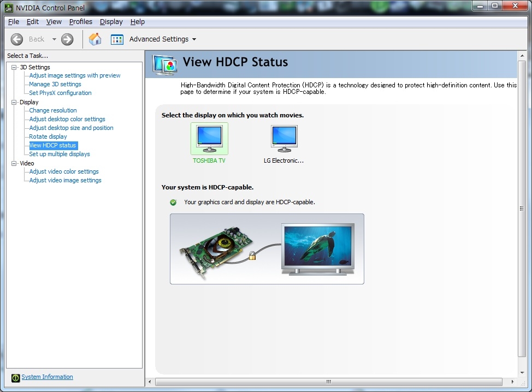Open Rotate display task

pyautogui.click(x=48, y=136)
